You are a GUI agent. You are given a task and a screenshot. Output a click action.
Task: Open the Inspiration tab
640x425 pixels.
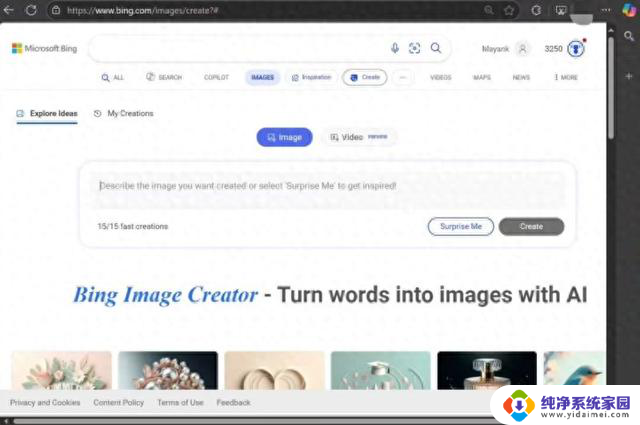(311, 77)
